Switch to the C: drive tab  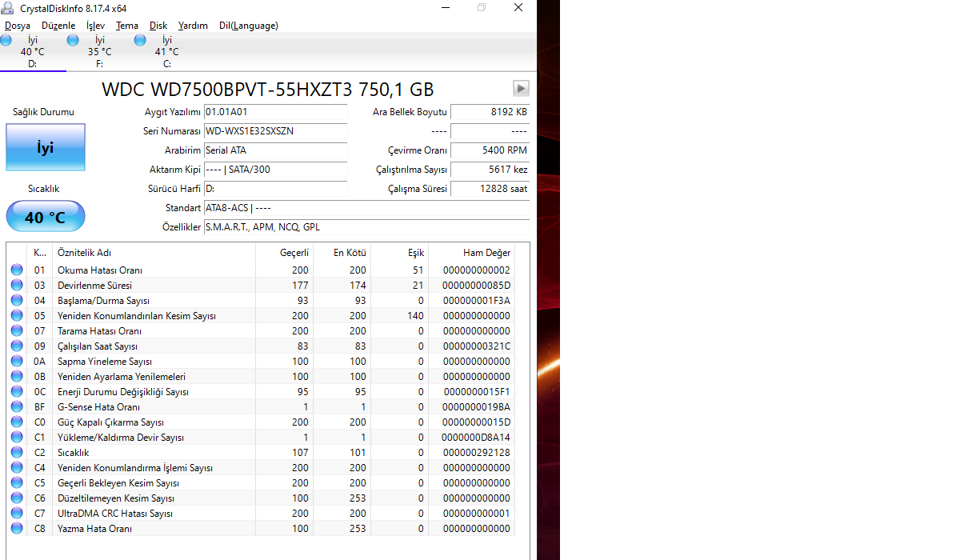pyautogui.click(x=167, y=52)
